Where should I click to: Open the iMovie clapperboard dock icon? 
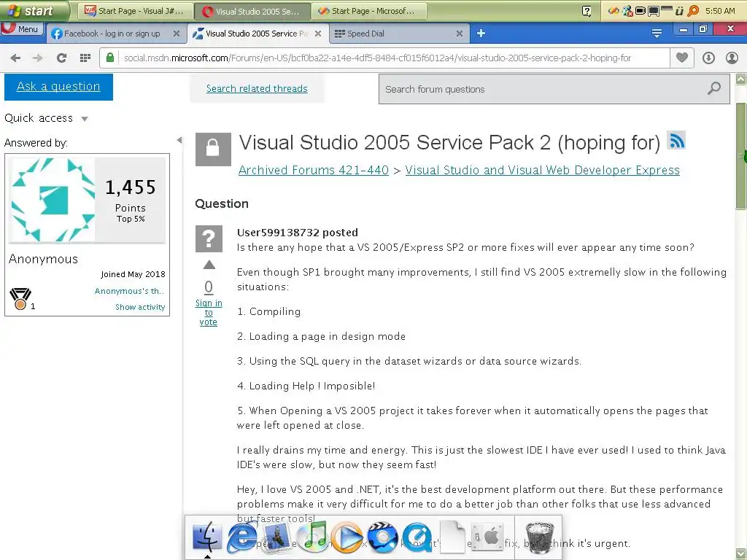click(382, 537)
